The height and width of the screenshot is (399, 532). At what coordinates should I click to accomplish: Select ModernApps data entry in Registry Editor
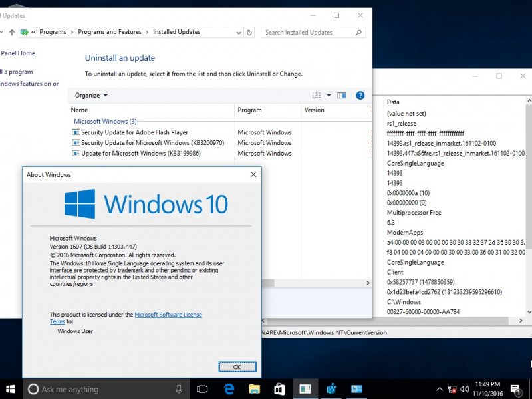tap(405, 233)
